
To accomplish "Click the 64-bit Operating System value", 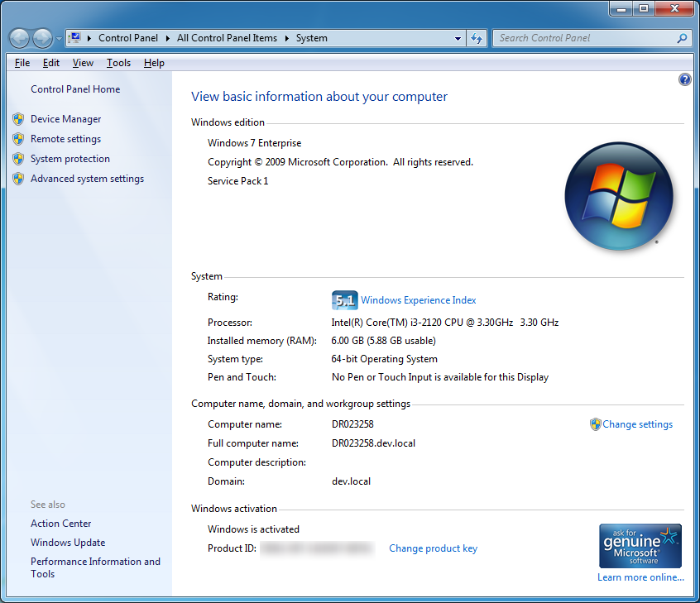I will (x=385, y=359).
